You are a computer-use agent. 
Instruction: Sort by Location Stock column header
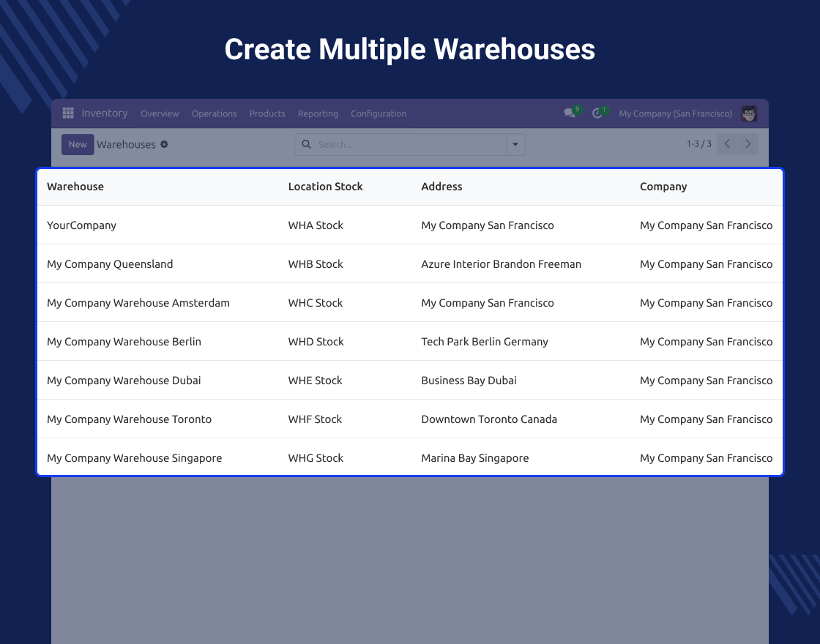pos(325,187)
